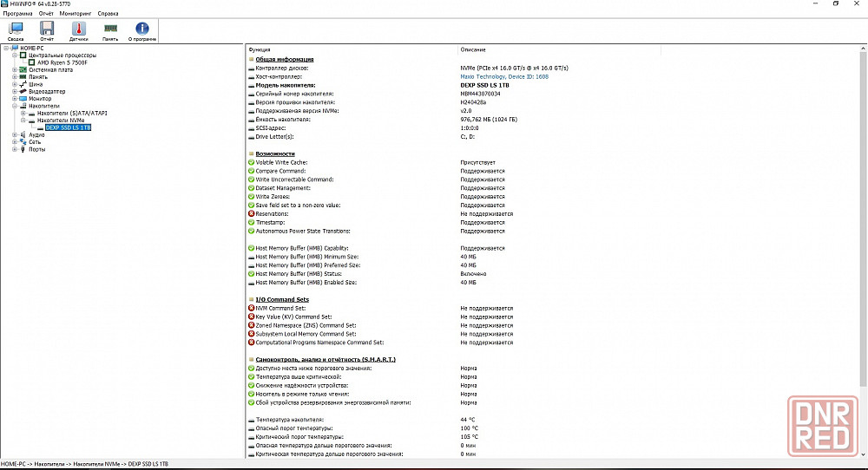Screen dimensions: 868x470
Task: Open the Сводка summary toolbar button
Action: pyautogui.click(x=16, y=31)
